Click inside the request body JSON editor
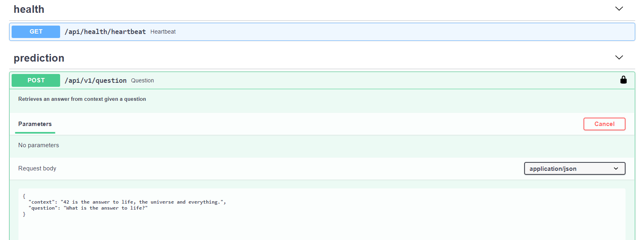The width and height of the screenshot is (644, 240). click(x=322, y=214)
